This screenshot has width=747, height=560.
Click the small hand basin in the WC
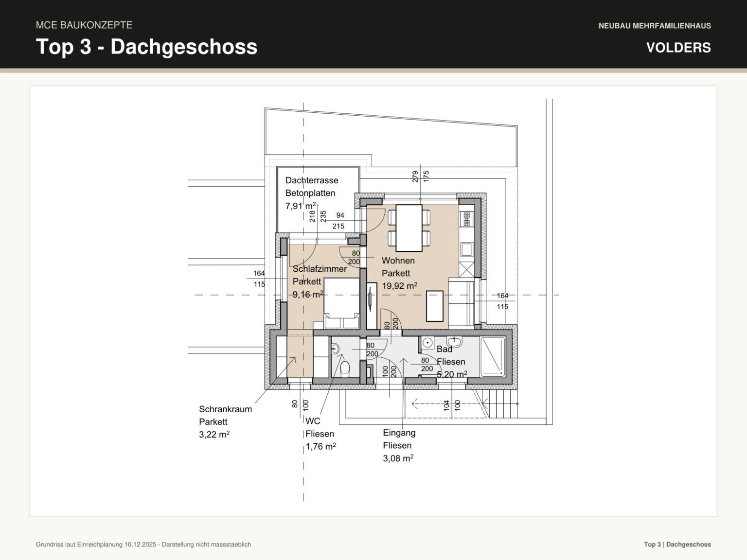point(335,348)
